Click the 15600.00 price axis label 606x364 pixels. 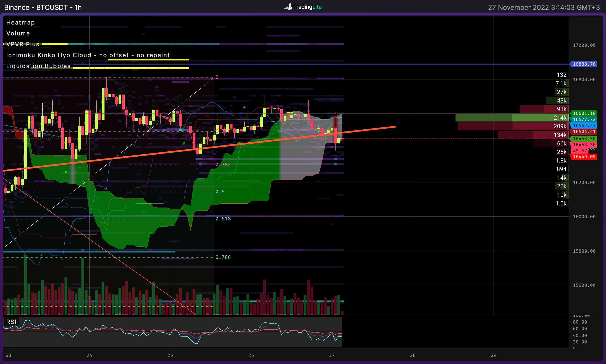click(584, 285)
